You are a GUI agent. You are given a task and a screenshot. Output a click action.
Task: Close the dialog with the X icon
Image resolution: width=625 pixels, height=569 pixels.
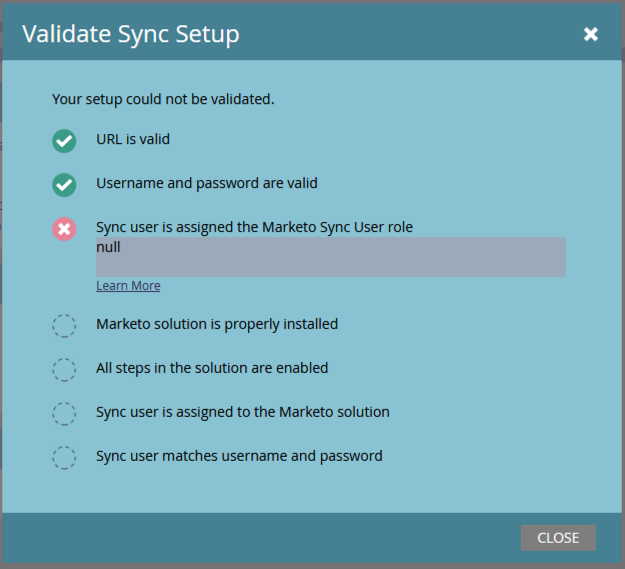tap(591, 34)
